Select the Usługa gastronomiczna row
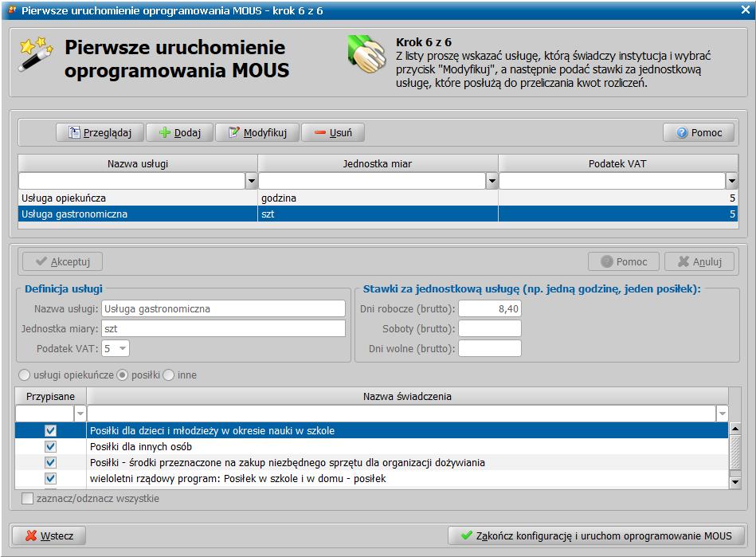This screenshot has height=557, width=756. (x=378, y=214)
